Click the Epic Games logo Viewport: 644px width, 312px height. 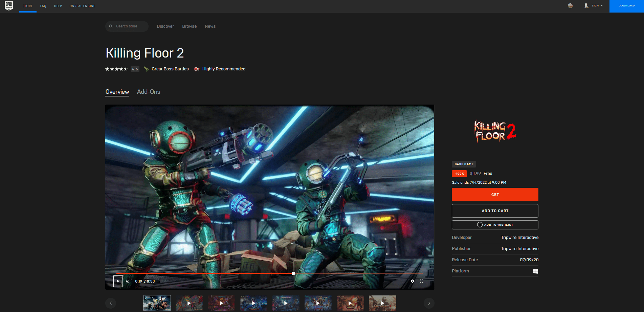coord(9,6)
